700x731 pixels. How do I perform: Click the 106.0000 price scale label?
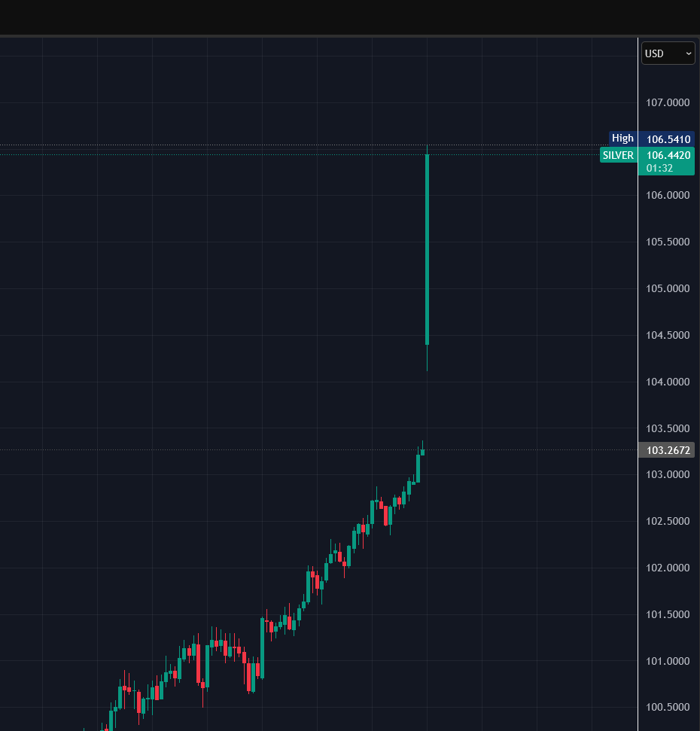point(668,195)
